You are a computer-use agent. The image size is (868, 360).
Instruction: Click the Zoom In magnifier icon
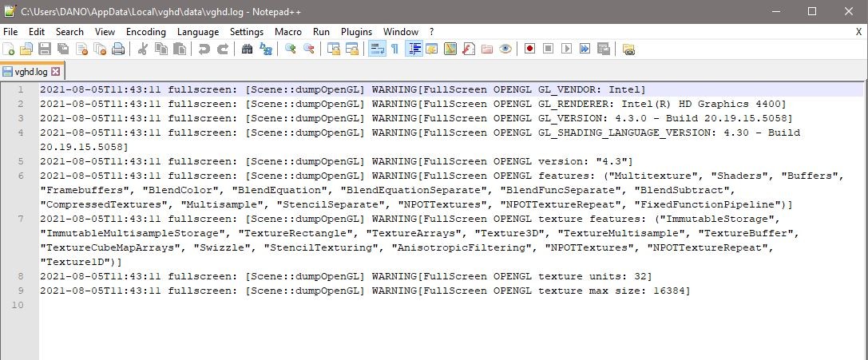tap(290, 49)
